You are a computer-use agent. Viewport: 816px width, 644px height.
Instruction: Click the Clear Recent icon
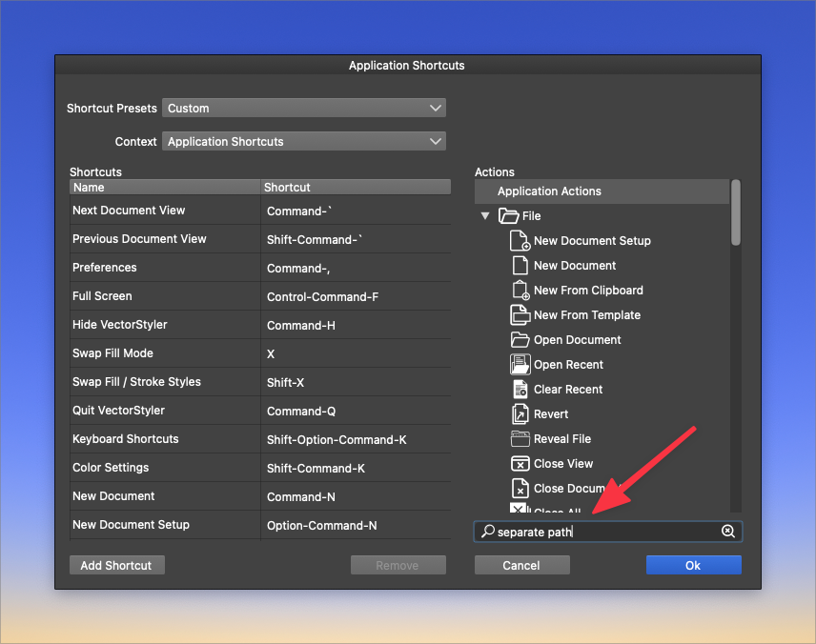point(520,390)
